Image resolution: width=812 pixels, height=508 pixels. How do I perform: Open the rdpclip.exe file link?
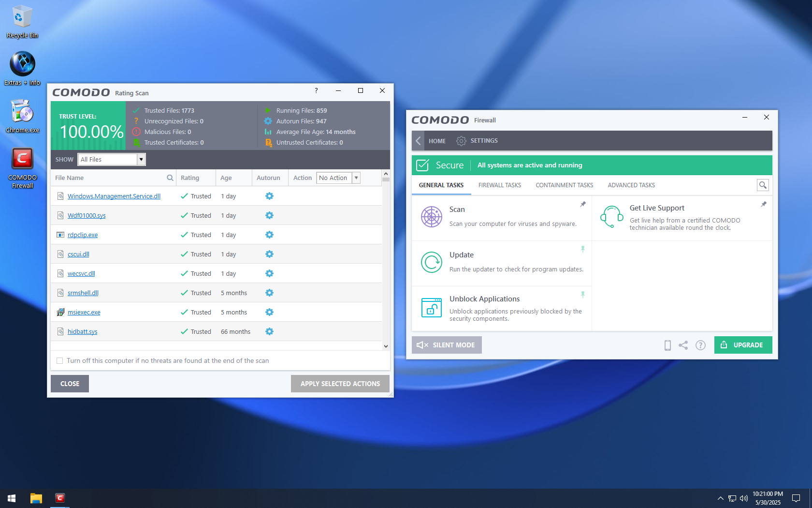point(83,235)
